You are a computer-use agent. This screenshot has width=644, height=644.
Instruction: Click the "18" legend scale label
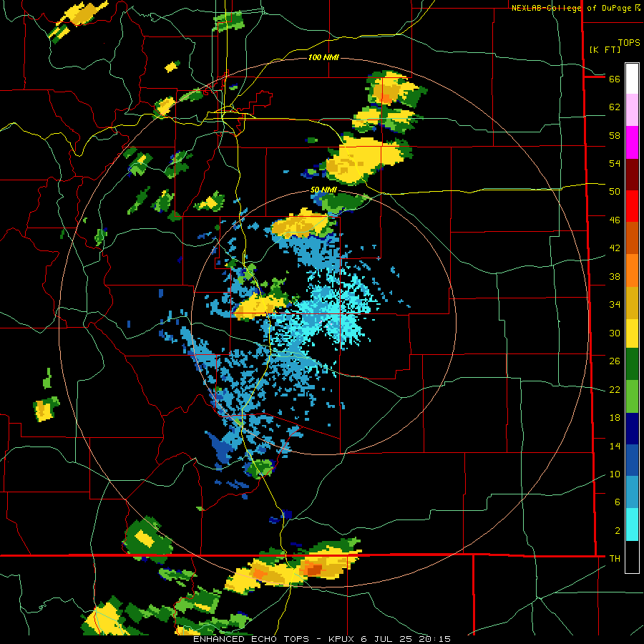point(615,418)
